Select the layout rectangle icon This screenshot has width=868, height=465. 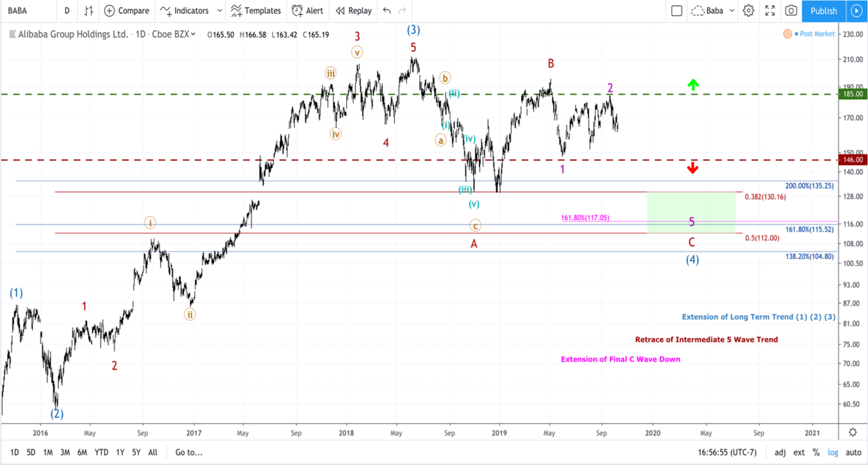point(677,11)
